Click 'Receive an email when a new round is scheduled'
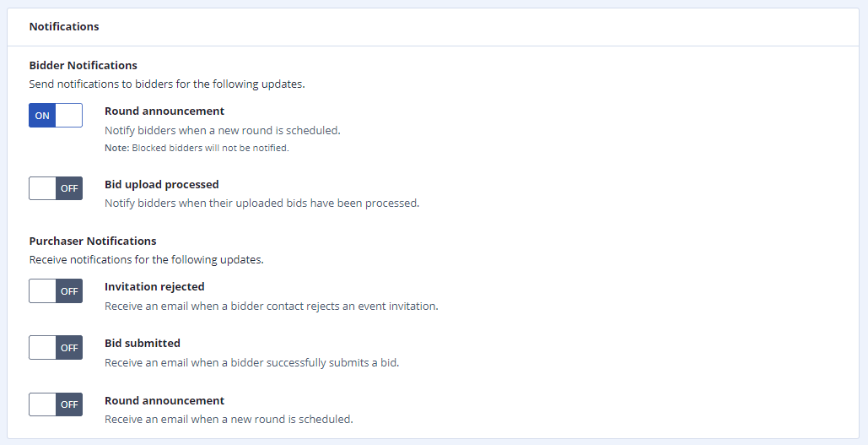 229,420
